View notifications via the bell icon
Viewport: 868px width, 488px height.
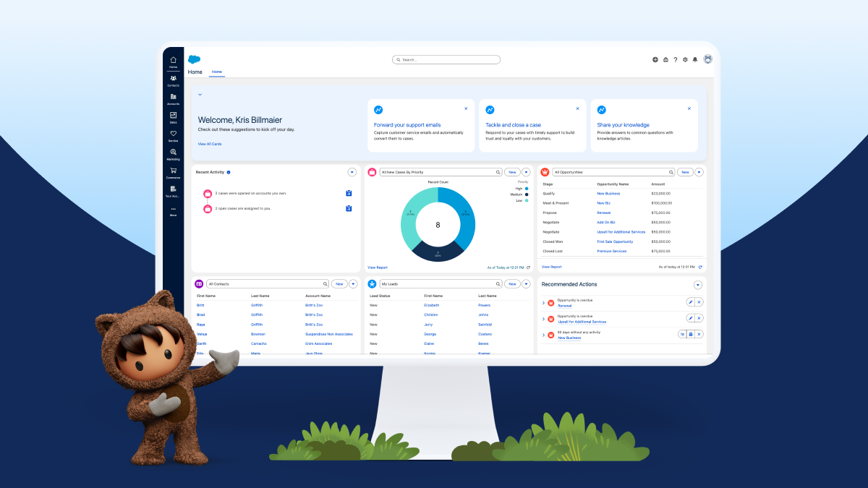pos(694,59)
